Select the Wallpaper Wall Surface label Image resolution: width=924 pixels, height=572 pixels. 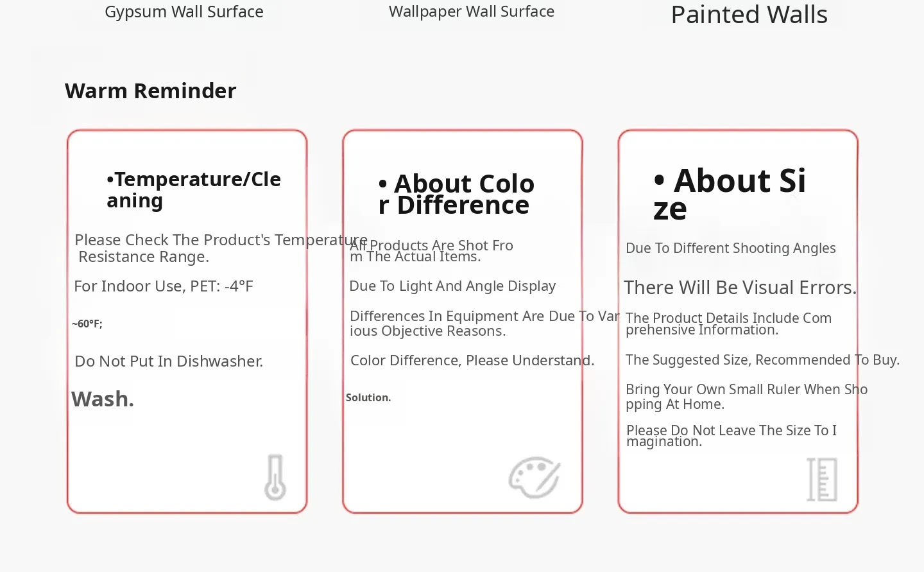472,12
